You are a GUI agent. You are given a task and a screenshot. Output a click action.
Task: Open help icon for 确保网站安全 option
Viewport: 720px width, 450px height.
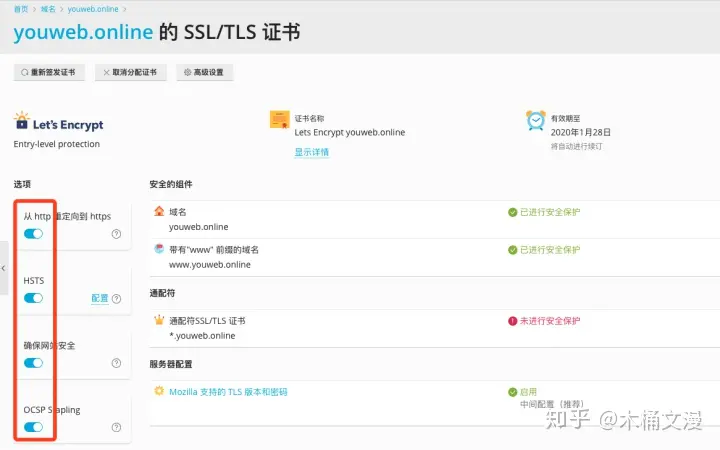click(116, 363)
